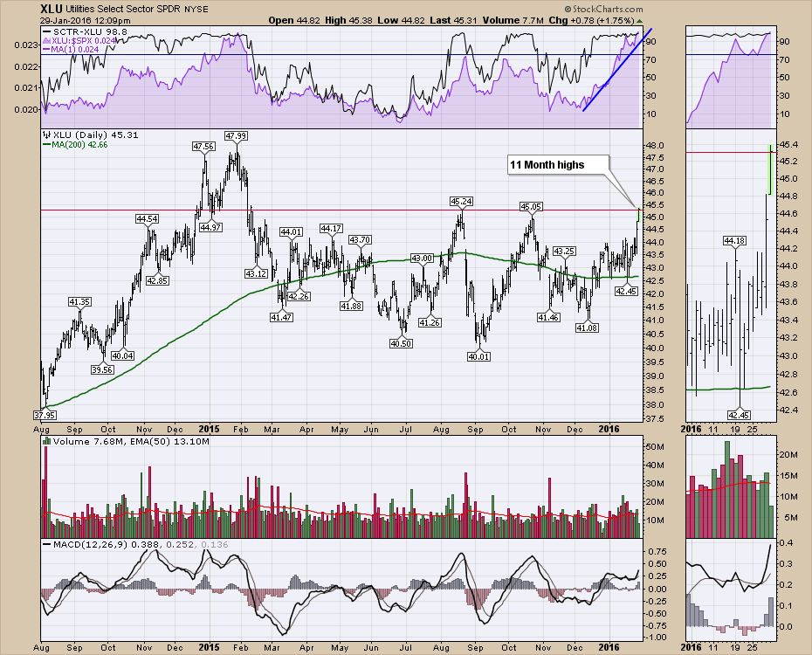Click the 44.54 November high label
The image size is (812, 655).
(147, 219)
